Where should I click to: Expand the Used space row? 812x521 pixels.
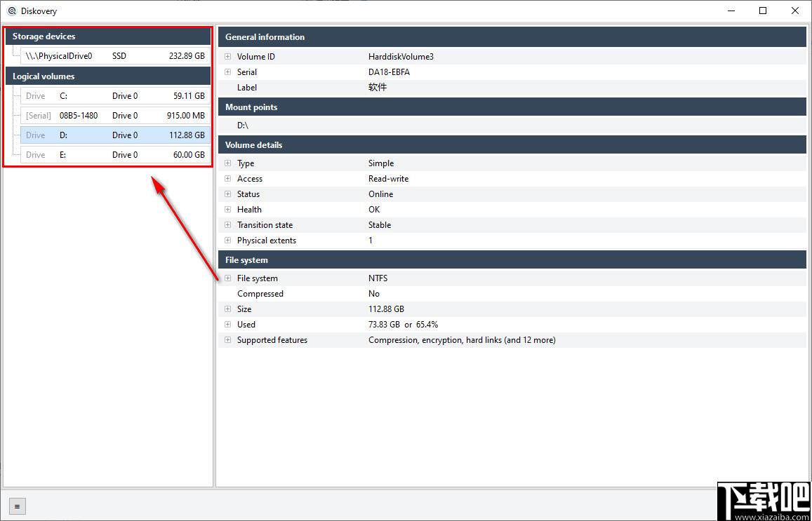[228, 325]
